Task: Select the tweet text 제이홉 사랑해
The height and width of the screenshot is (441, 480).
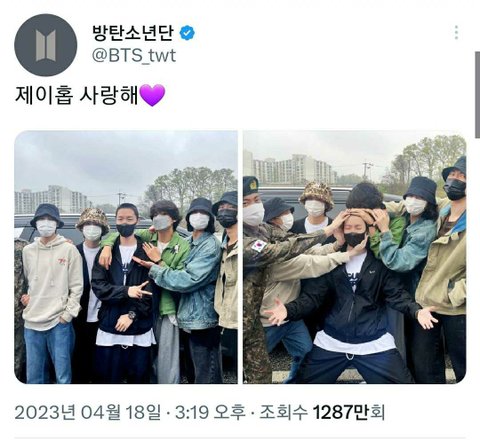Action: pos(76,95)
